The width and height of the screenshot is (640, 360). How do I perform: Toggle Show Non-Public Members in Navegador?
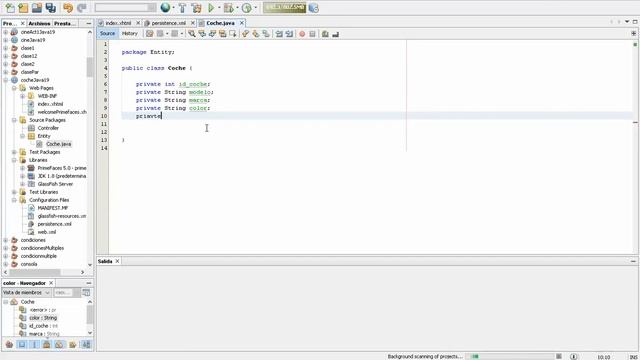(47, 345)
